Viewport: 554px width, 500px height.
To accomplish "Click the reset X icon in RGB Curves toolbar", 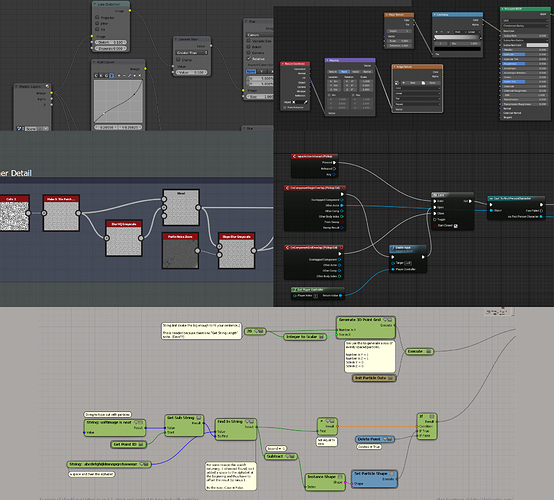I will point(140,76).
